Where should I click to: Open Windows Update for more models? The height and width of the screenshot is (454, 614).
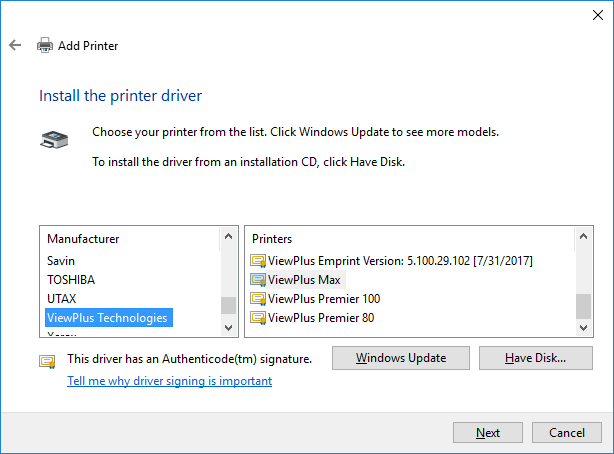click(x=400, y=358)
